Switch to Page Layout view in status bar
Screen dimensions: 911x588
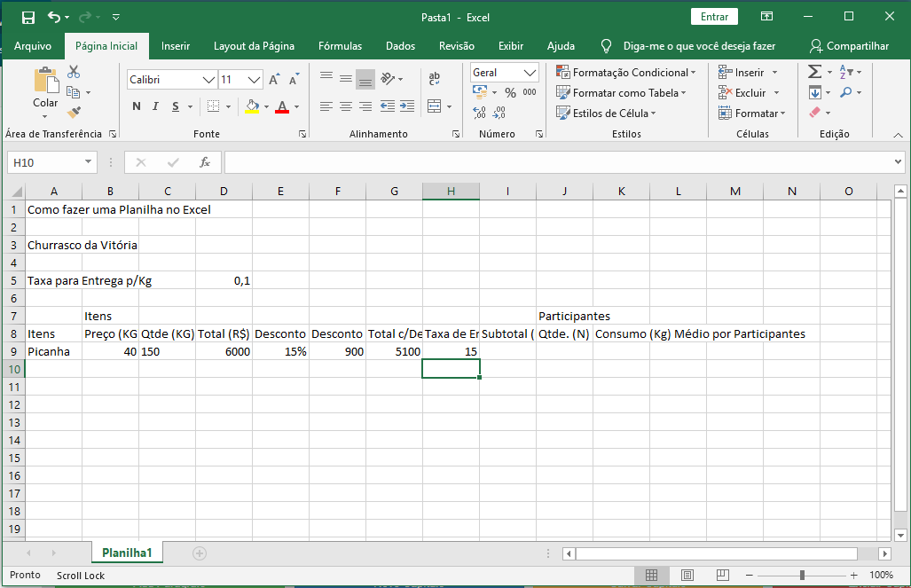click(683, 575)
